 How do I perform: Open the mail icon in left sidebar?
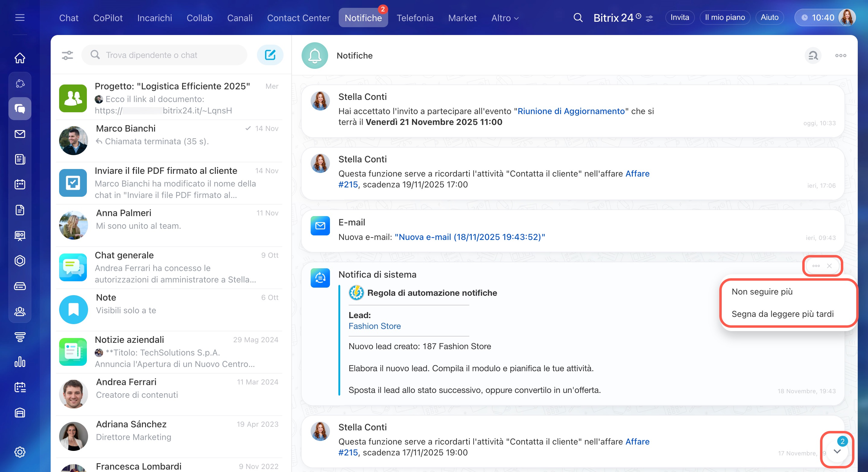click(20, 134)
